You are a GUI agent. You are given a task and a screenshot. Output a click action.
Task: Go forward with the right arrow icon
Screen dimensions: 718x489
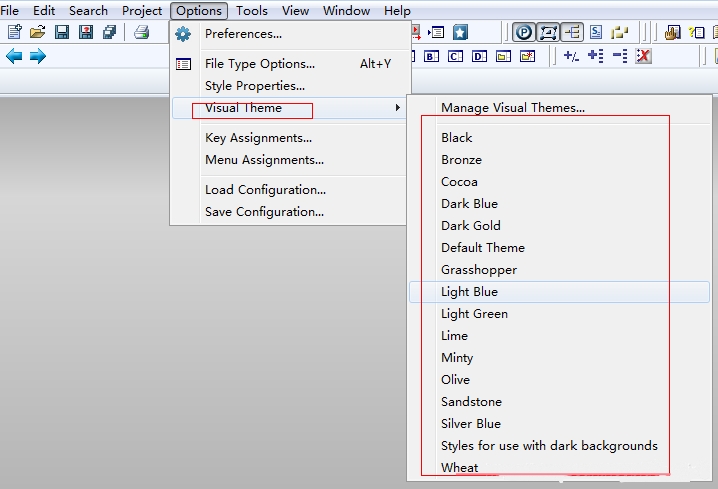pos(38,56)
